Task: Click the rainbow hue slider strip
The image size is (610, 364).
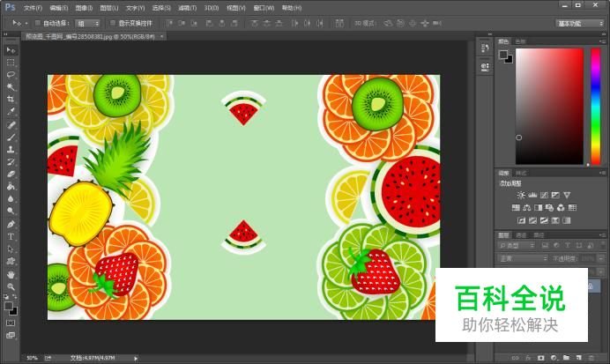Action: pos(596,106)
